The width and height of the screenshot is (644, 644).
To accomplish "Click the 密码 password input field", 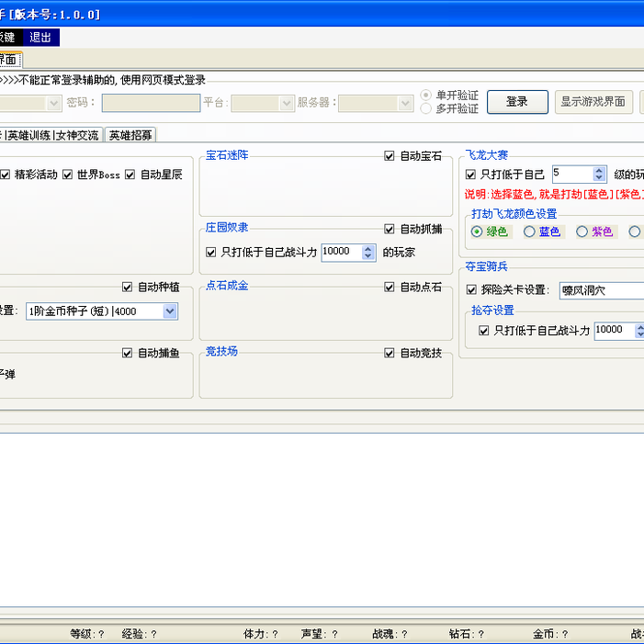I will [152, 103].
